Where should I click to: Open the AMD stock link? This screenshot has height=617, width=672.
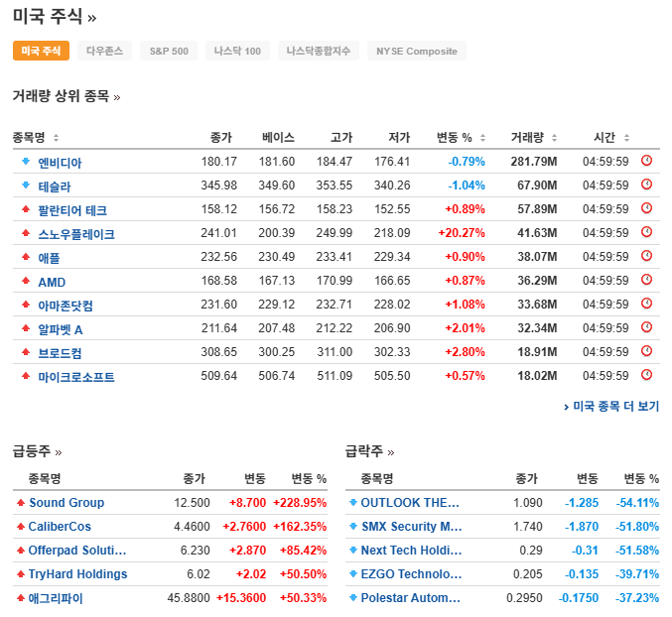point(52,282)
